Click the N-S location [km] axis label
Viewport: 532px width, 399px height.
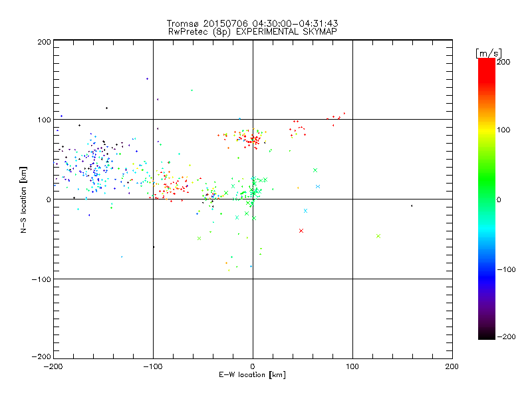[x=23, y=200]
